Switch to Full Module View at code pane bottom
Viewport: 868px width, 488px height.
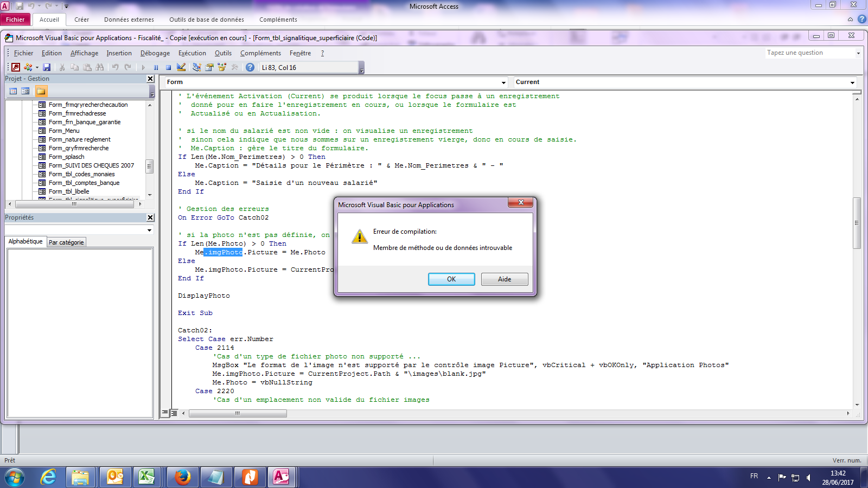(x=174, y=413)
